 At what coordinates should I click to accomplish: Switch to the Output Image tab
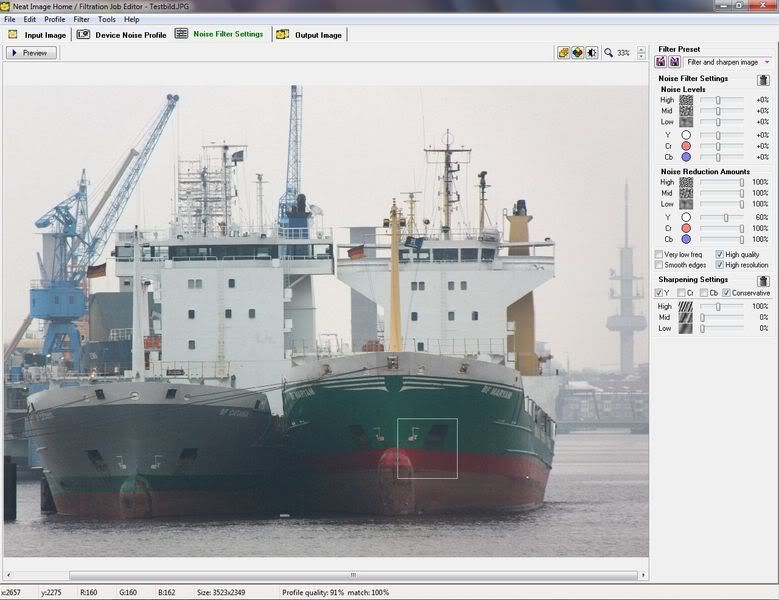click(310, 35)
